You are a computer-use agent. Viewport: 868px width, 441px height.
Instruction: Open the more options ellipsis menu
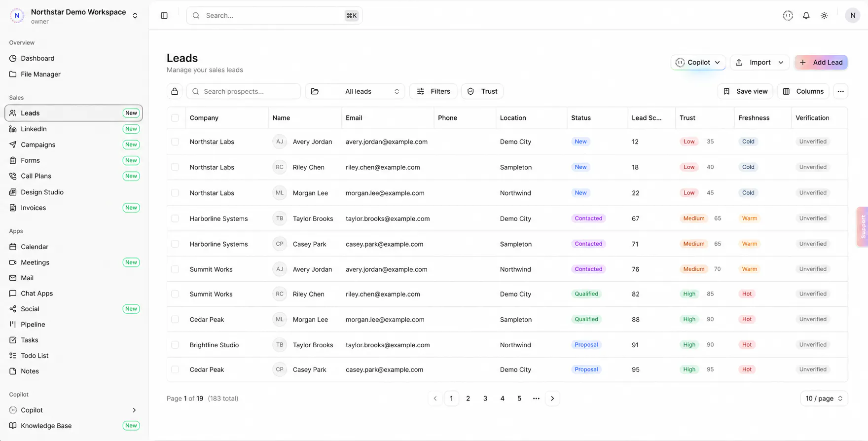(840, 91)
